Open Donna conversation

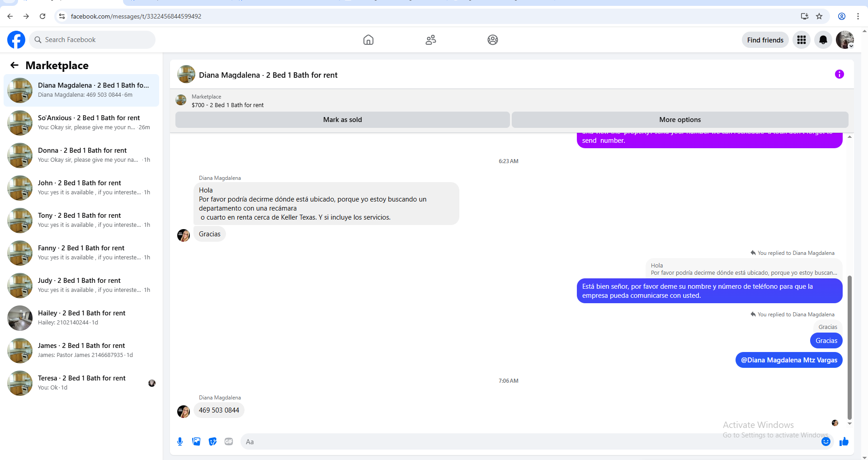(81, 155)
